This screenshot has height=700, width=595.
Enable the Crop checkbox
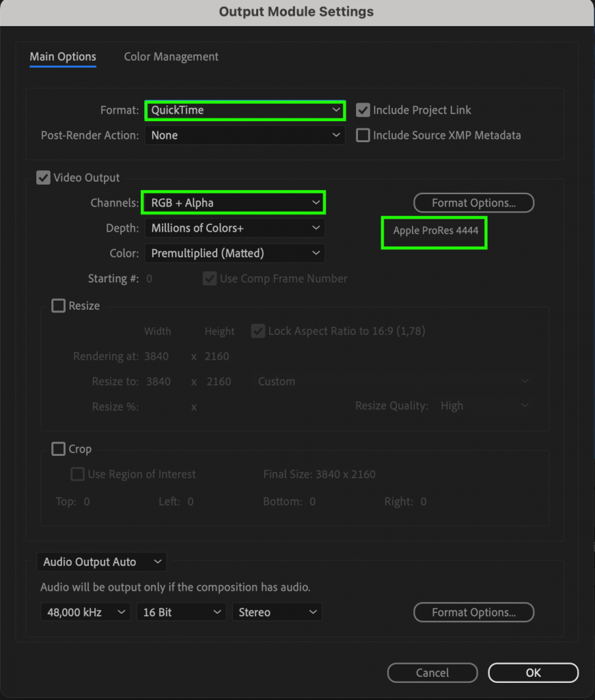click(58, 448)
